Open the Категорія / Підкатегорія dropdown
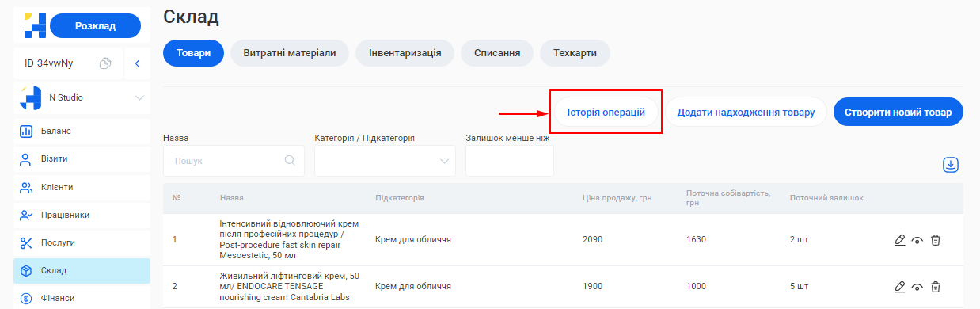980x309 pixels. (385, 161)
